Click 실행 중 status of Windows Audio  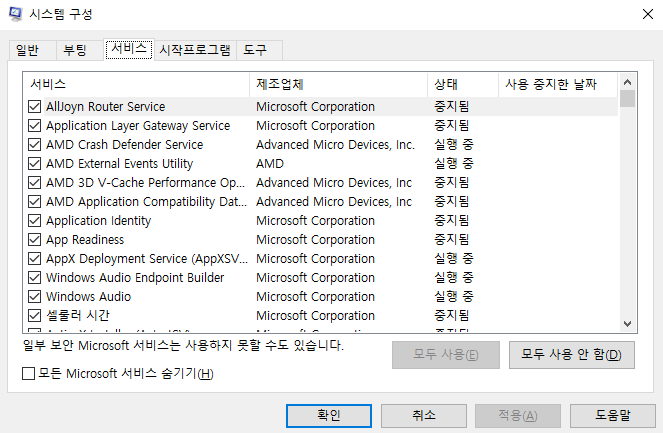click(x=454, y=296)
